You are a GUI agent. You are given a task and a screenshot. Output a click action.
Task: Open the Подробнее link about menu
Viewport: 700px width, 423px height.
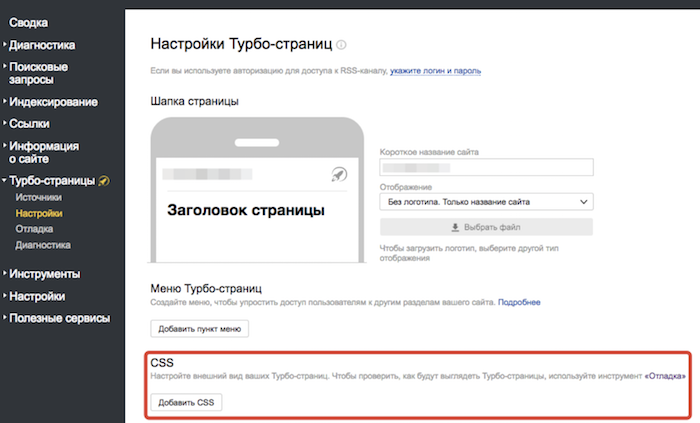click(x=519, y=303)
